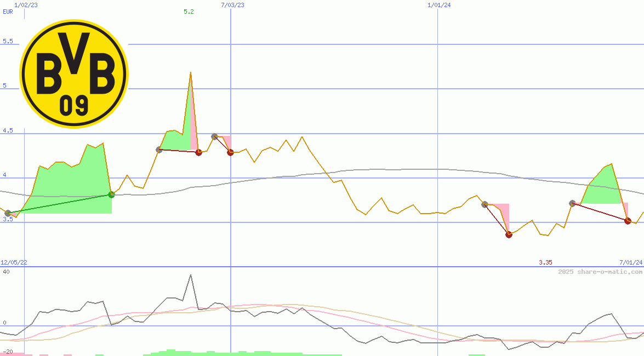Click the -20 indicator axis label
644x356 pixels.
[8, 352]
